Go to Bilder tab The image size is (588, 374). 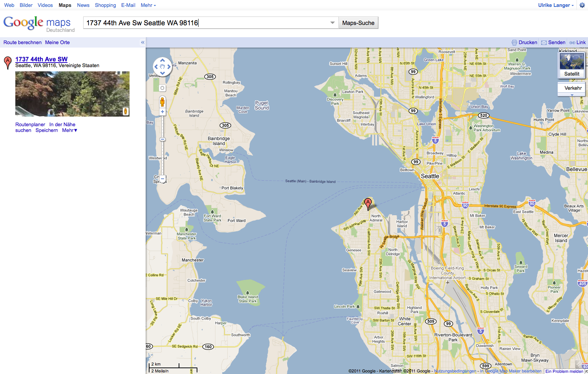(26, 5)
